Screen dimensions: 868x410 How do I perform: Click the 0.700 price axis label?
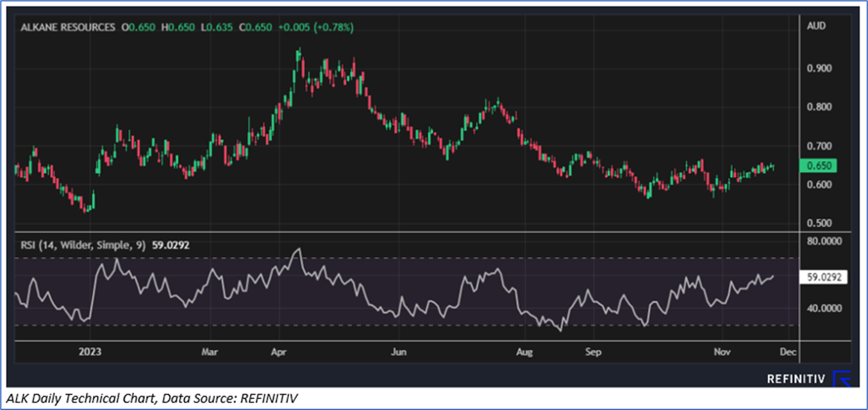[x=820, y=146]
